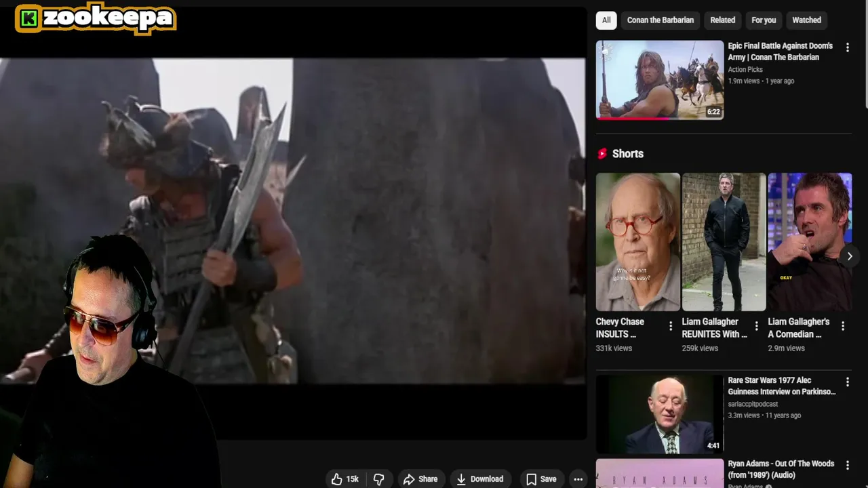Screen dimensions: 868x488
Task: Open Ryan Adams - Out Of The Woods title
Action: [x=781, y=469]
